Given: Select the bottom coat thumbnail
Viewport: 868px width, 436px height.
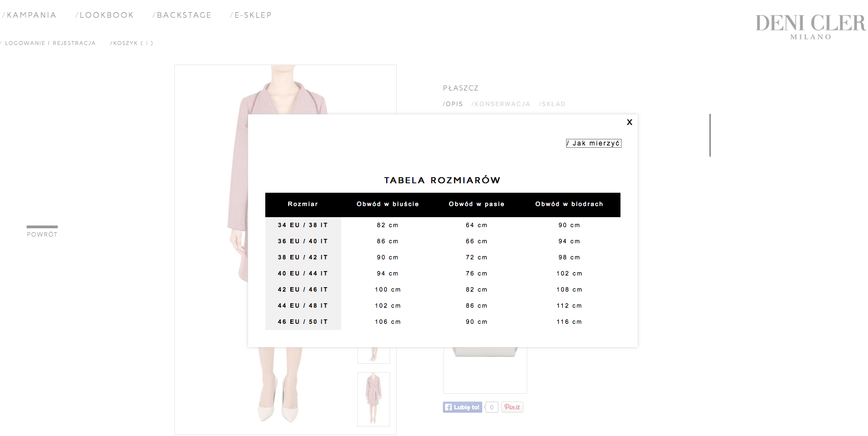Looking at the screenshot, I should click(374, 399).
